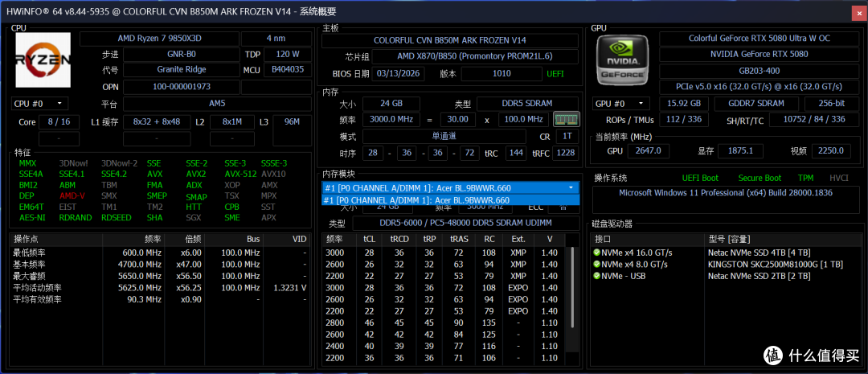Select the DDR5-6000 / PC5-48000 module type field
868x374 pixels.
465,224
